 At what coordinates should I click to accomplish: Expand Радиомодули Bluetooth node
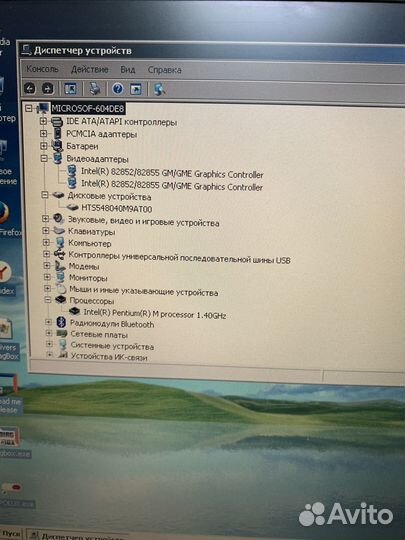[49, 322]
